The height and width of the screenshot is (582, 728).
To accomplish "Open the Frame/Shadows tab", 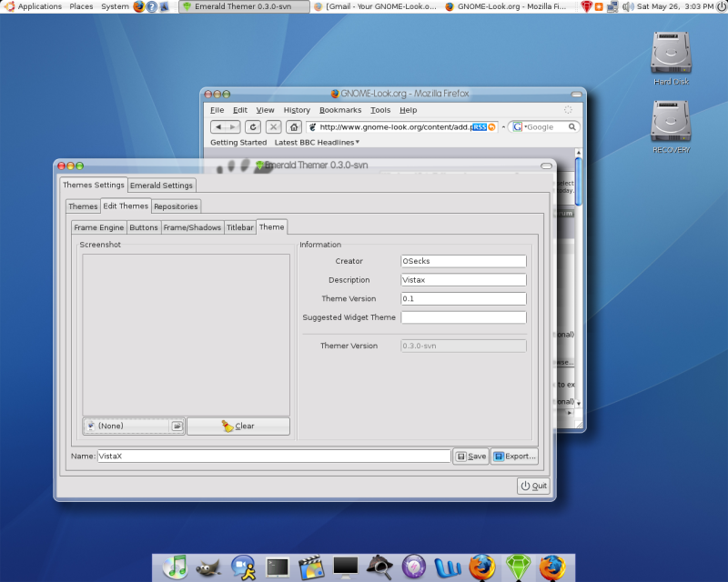I will point(192,227).
